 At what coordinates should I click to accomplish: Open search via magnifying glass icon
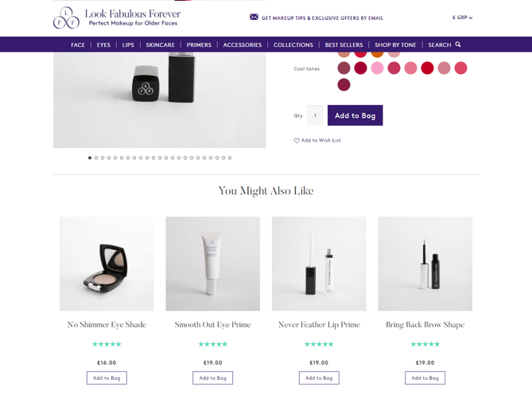458,45
